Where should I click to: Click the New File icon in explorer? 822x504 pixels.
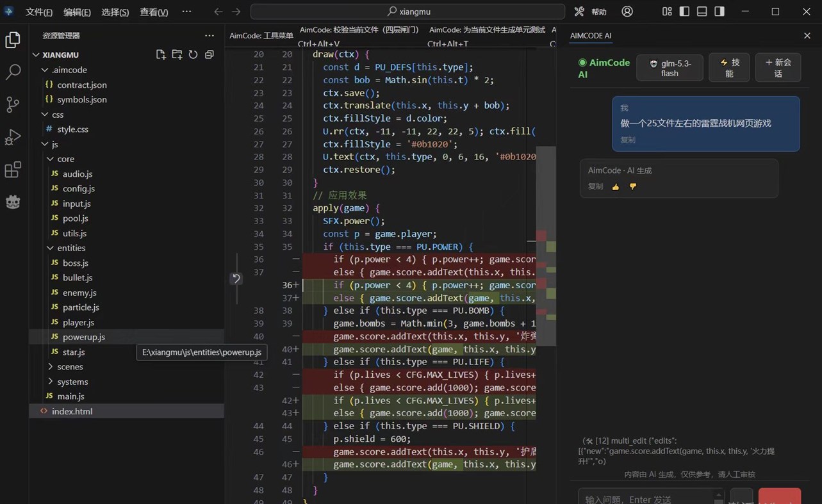point(161,54)
